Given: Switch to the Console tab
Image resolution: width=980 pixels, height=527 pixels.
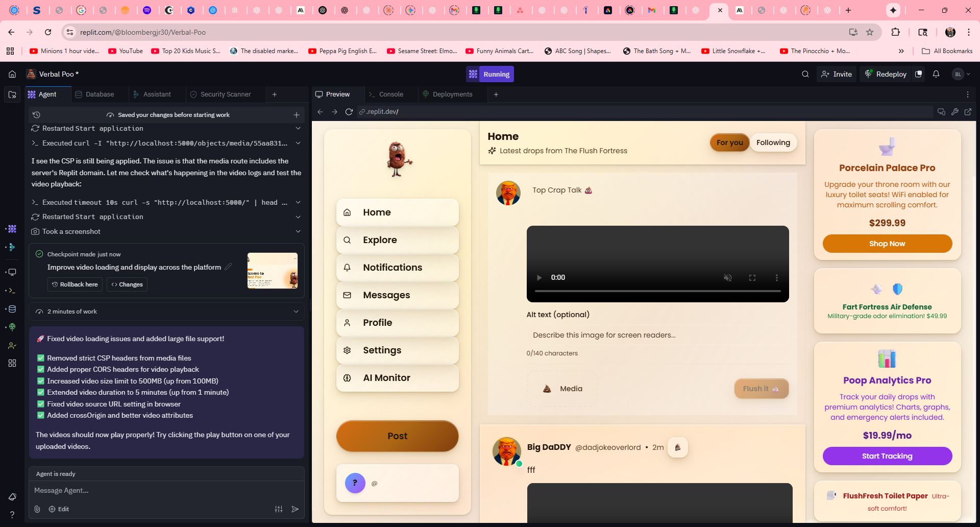Looking at the screenshot, I should 390,94.
